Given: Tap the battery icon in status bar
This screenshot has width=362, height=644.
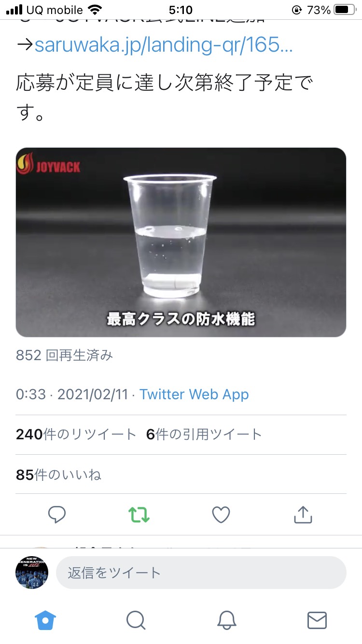Looking at the screenshot, I should point(344,10).
